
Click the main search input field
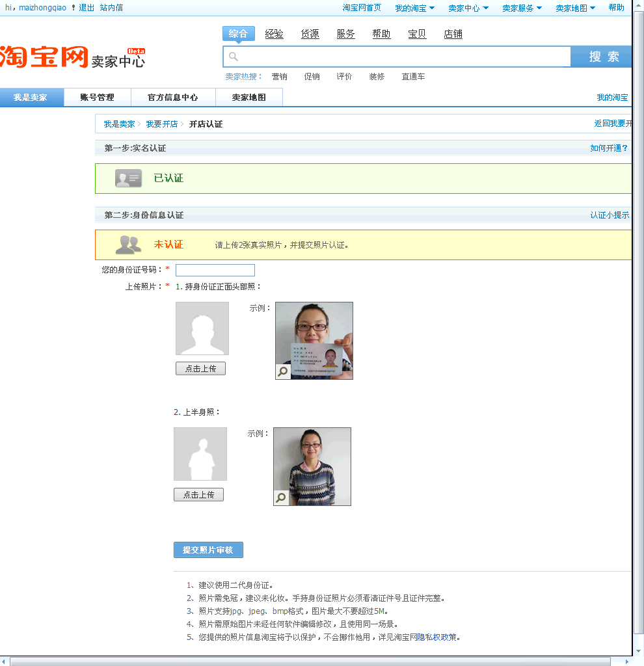click(397, 57)
